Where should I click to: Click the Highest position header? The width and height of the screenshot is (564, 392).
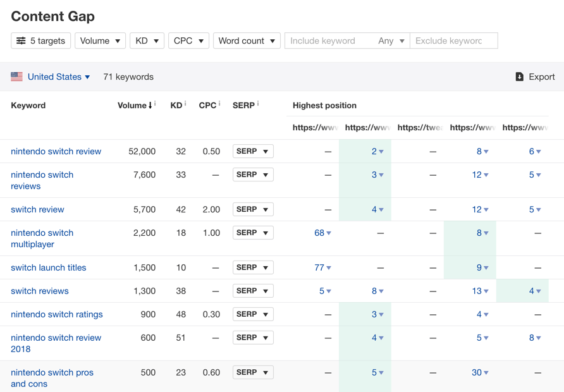[x=324, y=106]
